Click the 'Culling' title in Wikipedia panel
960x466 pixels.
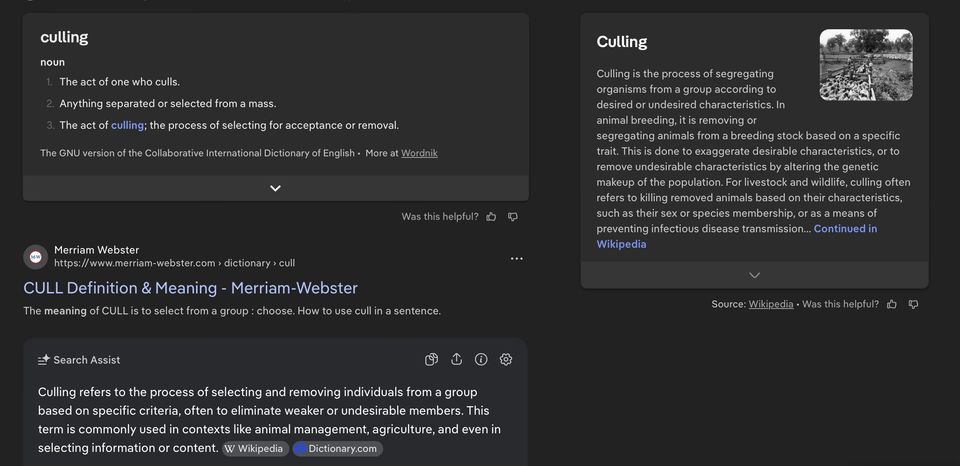coord(622,42)
